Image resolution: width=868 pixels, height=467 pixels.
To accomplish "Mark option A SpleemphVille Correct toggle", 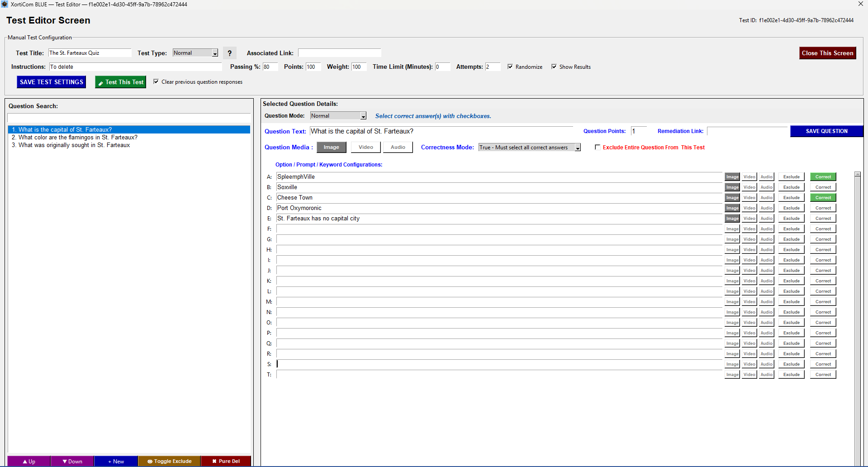I will pos(823,177).
